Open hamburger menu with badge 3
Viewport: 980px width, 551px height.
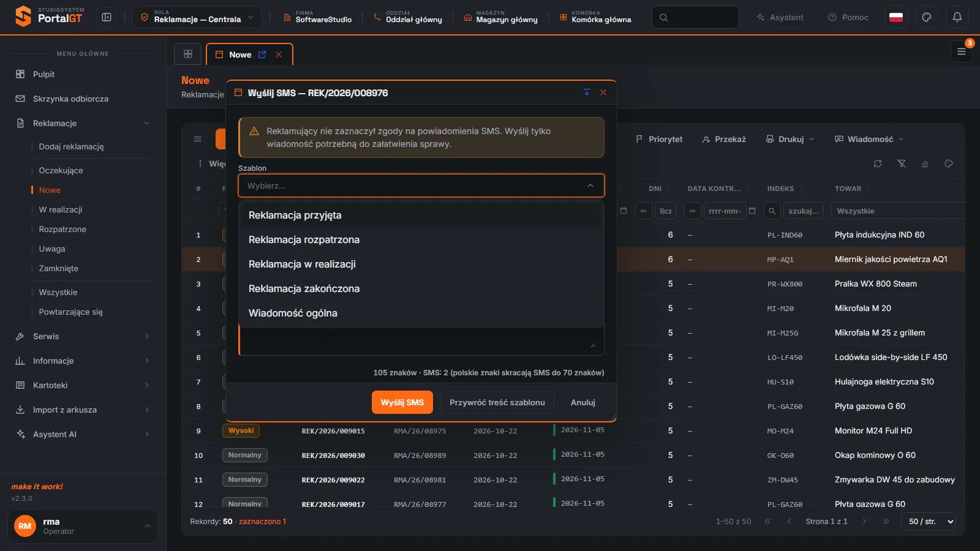962,51
